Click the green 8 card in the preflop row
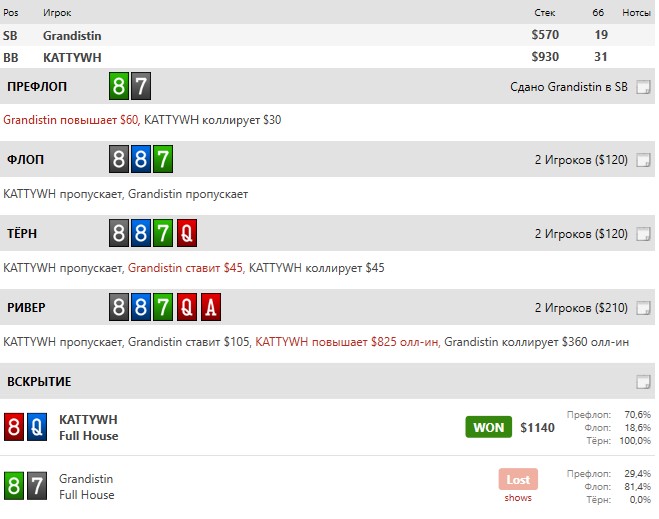Screen dimensions: 659x519 point(119,86)
